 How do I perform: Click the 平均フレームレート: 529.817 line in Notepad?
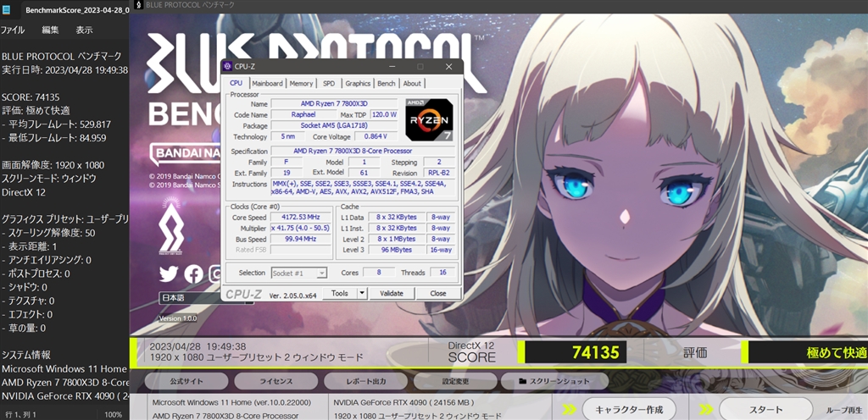tap(56, 124)
